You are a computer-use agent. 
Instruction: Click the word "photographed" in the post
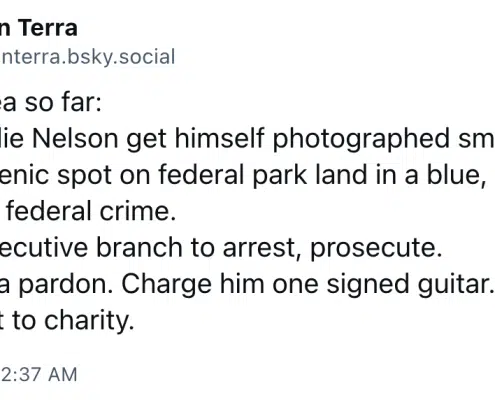point(361,139)
